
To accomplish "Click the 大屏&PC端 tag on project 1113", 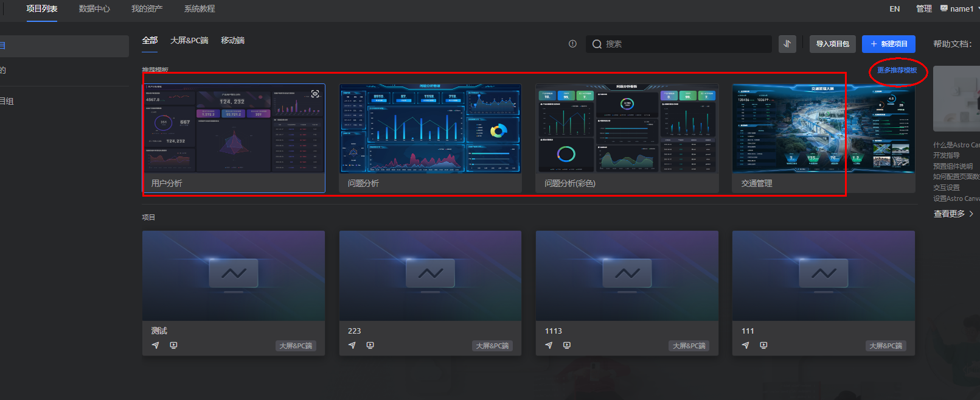I will click(x=689, y=346).
